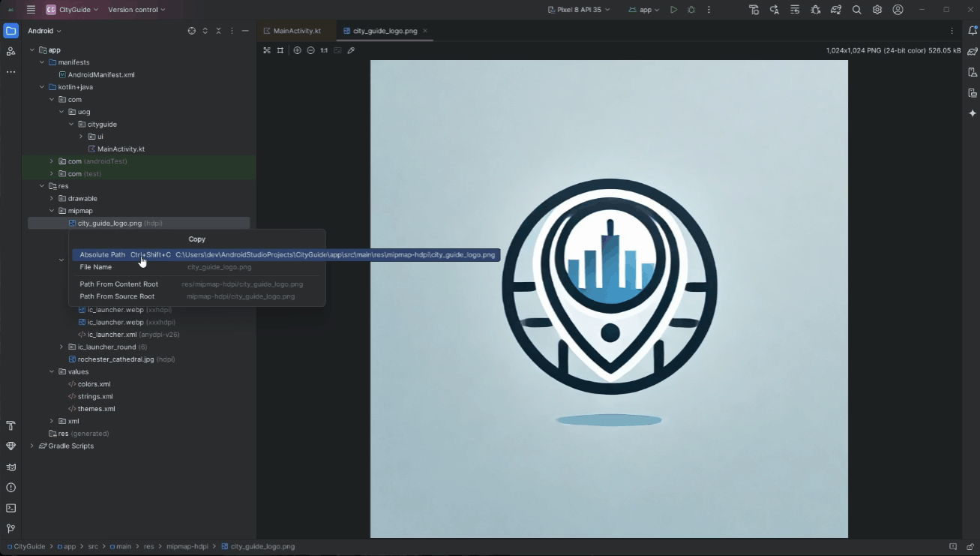Image resolution: width=980 pixels, height=556 pixels.
Task: Click Select Opened File target icon
Action: pos(191,31)
